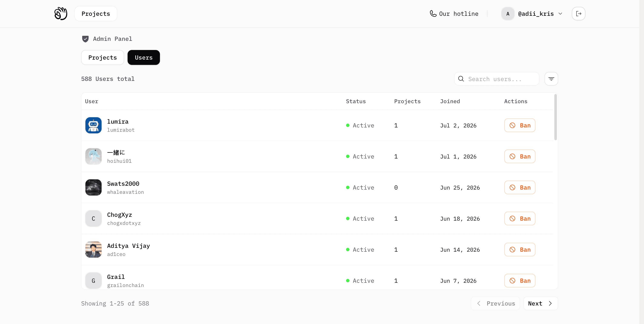Screen dimensions: 644x324
Task: Ban the user ChogXyz
Action: click(x=520, y=218)
